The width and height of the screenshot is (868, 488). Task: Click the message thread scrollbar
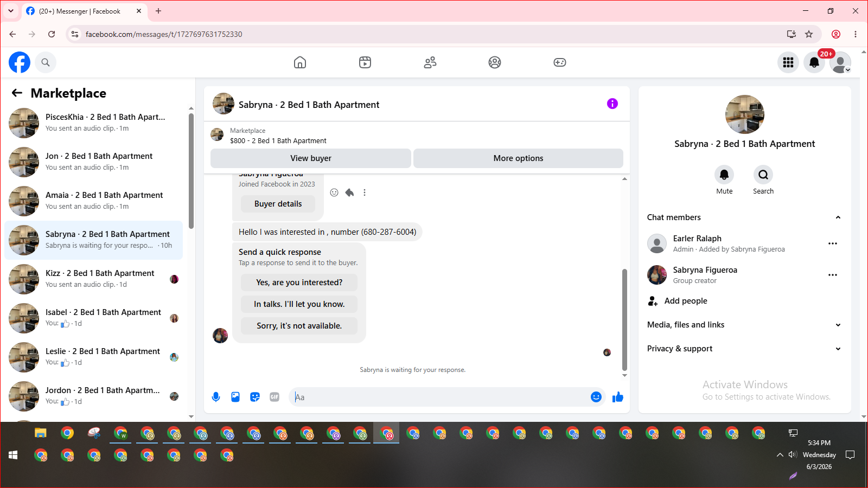pyautogui.click(x=624, y=320)
